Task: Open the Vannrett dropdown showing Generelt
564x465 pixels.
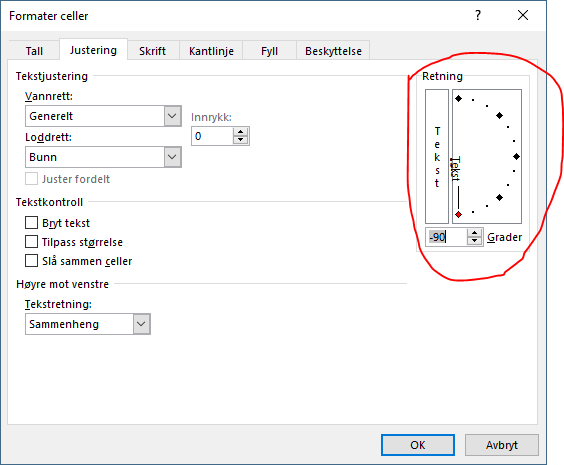Action: [x=103, y=116]
